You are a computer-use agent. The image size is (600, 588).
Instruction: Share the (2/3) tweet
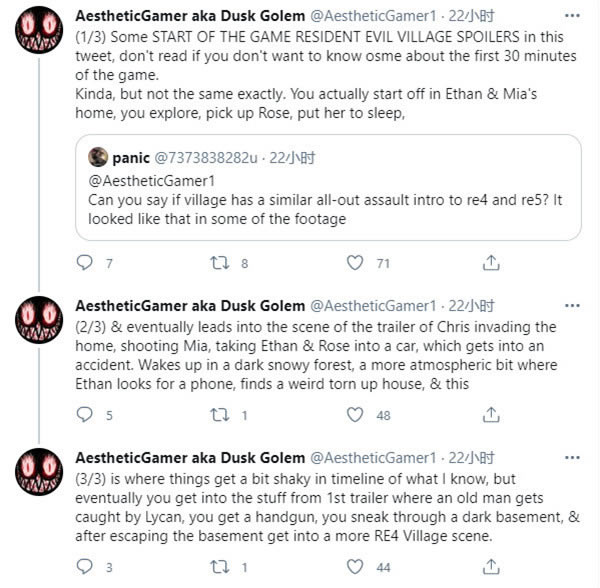coord(490,414)
